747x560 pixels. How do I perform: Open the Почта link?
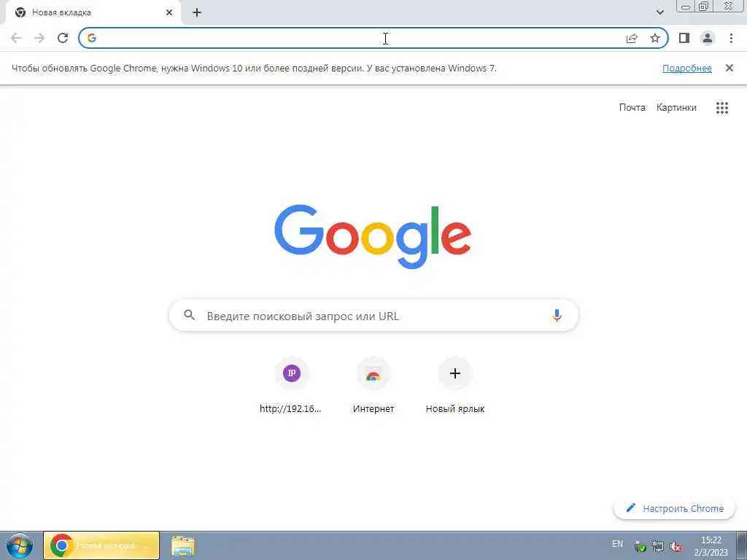tap(632, 108)
